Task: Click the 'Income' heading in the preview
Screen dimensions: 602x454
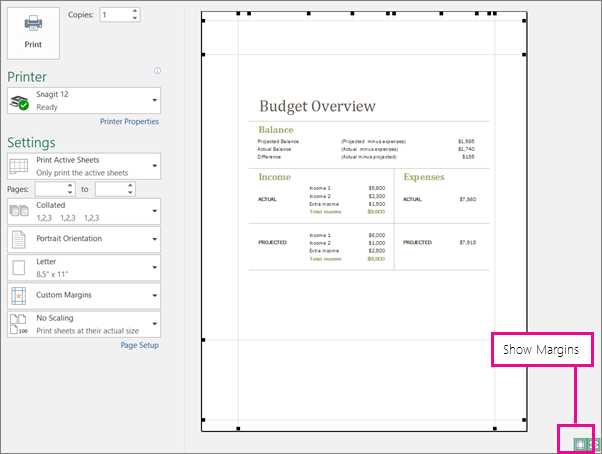Action: [x=275, y=177]
